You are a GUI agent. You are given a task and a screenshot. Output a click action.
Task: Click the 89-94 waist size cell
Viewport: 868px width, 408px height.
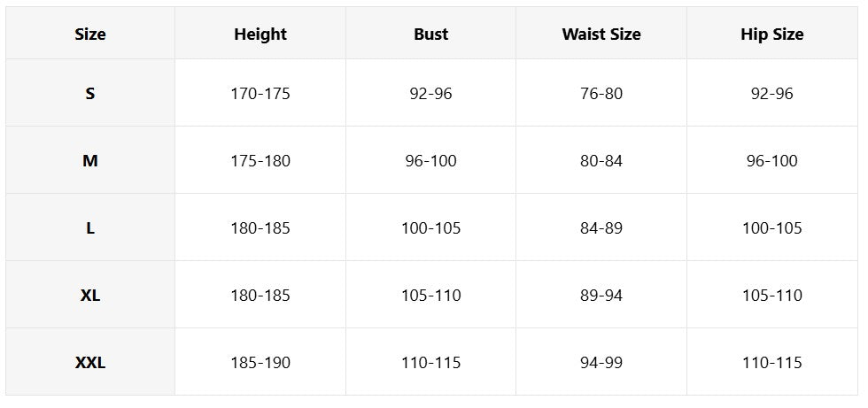click(x=601, y=296)
